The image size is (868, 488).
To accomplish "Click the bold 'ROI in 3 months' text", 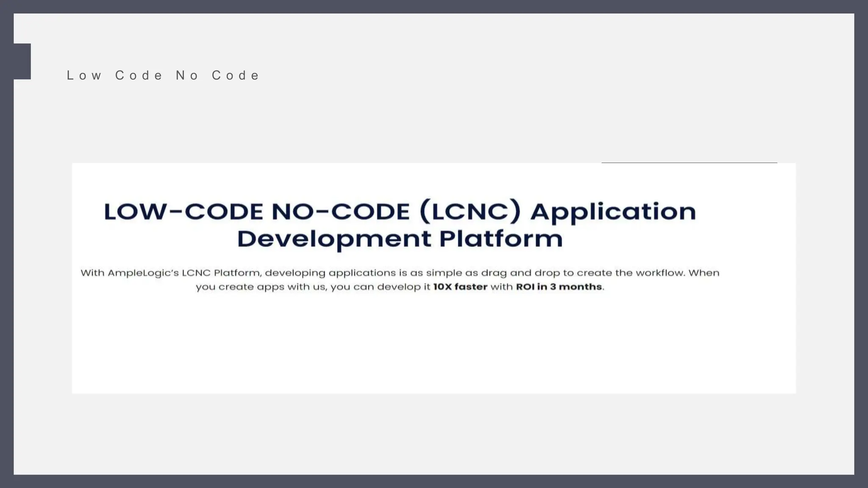I will pos(559,287).
